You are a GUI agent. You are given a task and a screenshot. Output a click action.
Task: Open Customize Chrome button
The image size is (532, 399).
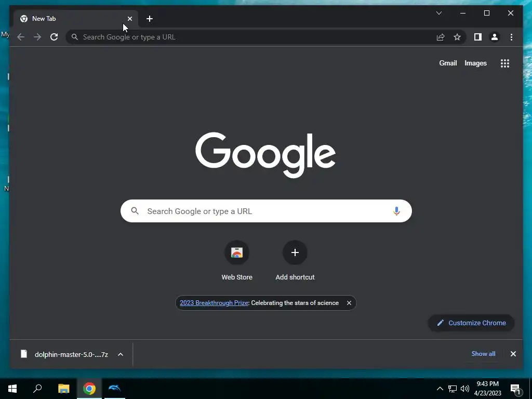click(471, 323)
